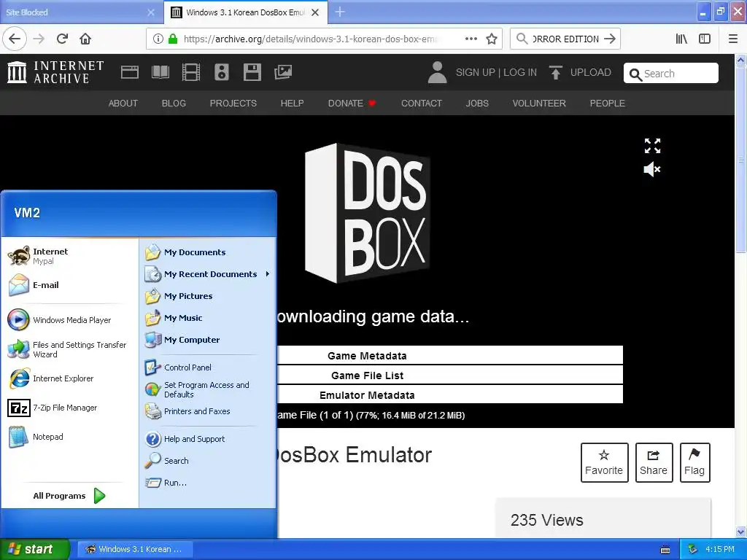Flag this item button
The height and width of the screenshot is (560, 747).
[x=694, y=462]
